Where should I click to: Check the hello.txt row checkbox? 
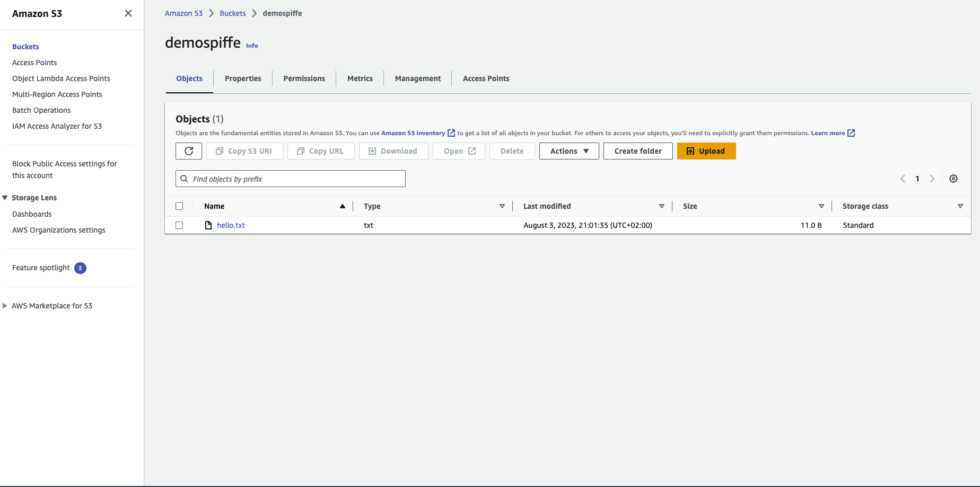(x=179, y=225)
